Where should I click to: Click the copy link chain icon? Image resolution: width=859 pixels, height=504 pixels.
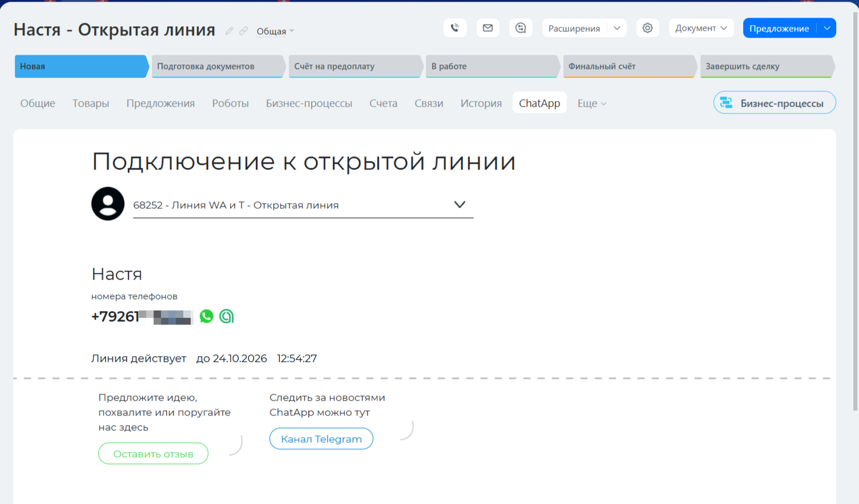coord(244,31)
